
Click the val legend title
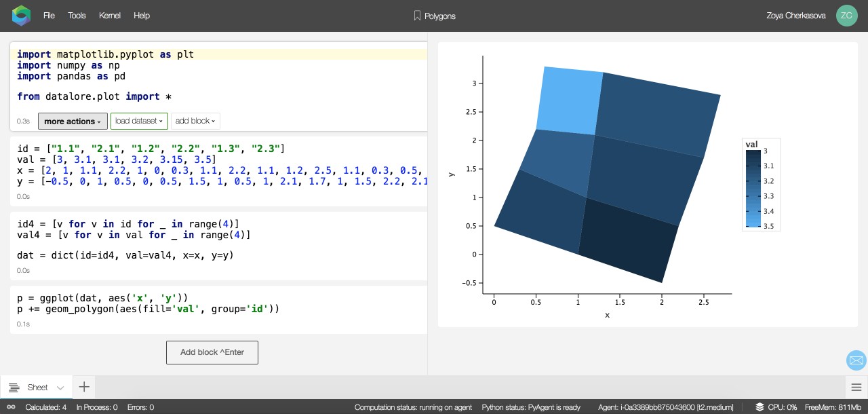[751, 144]
